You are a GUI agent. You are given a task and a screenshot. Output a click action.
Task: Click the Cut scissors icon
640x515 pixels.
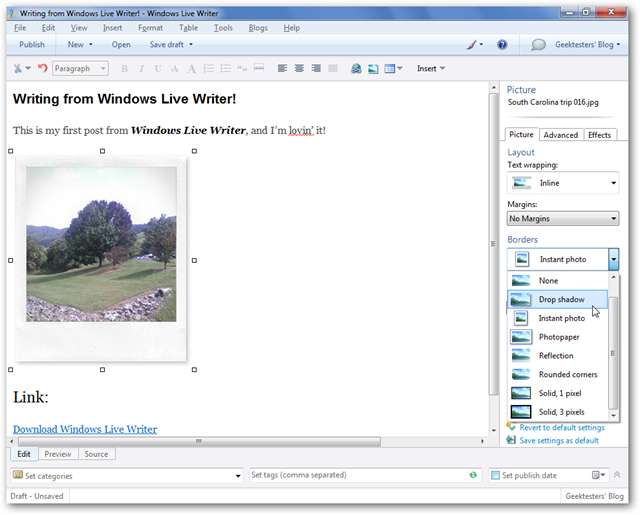[18, 69]
